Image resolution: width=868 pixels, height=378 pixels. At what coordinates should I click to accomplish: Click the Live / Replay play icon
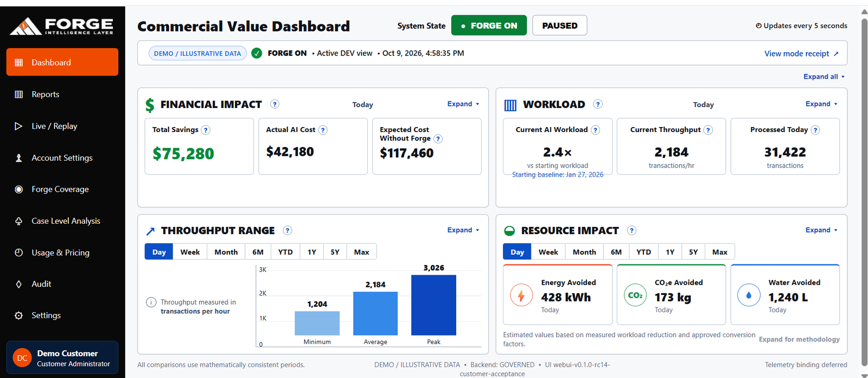tap(18, 126)
